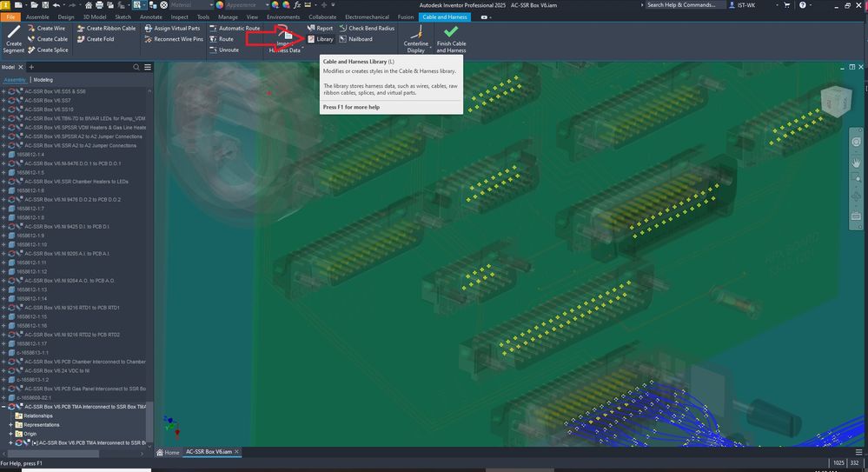Close the Model browser panel tab
This screenshot has height=472, width=868.
click(21, 67)
